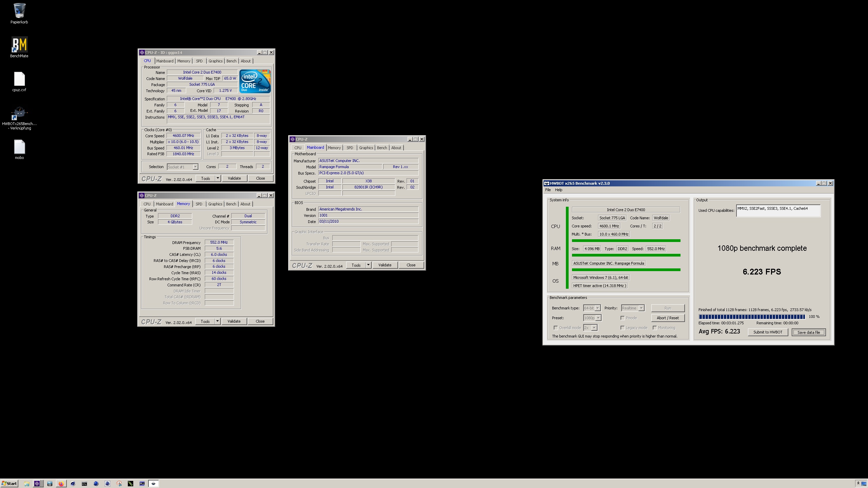Open the File menu in HWBOT x265

point(548,190)
